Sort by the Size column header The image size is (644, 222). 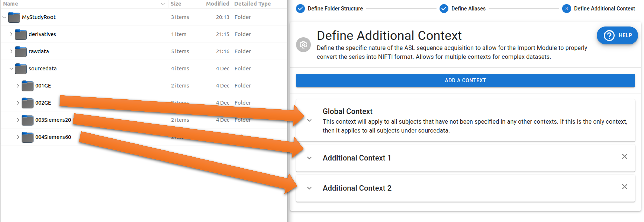(176, 4)
